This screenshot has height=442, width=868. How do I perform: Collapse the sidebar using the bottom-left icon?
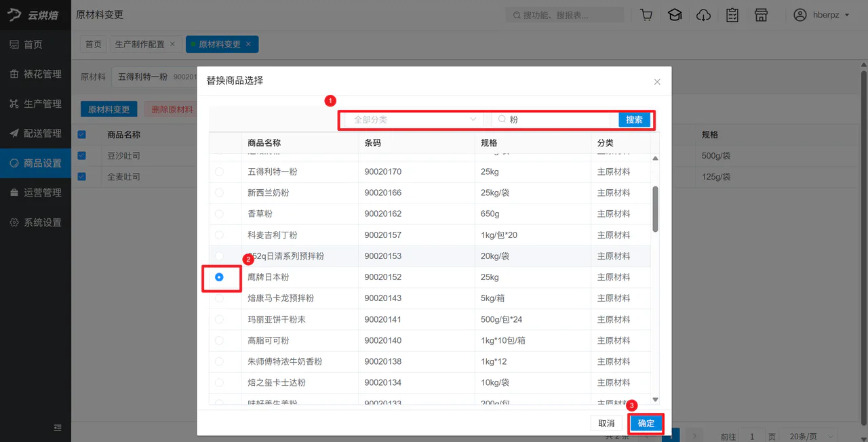(58, 428)
